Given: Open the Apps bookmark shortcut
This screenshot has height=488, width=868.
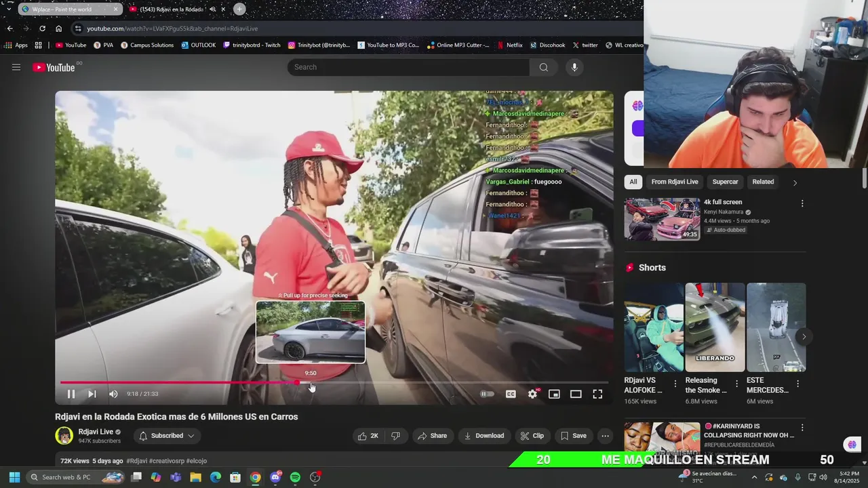Looking at the screenshot, I should tap(16, 45).
